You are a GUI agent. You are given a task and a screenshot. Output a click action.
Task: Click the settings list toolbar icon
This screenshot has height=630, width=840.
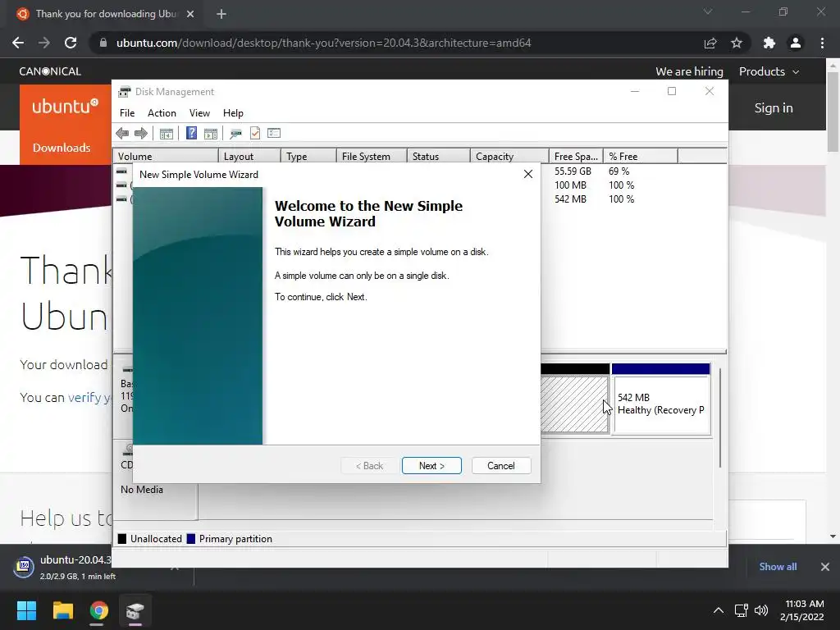pyautogui.click(x=274, y=133)
